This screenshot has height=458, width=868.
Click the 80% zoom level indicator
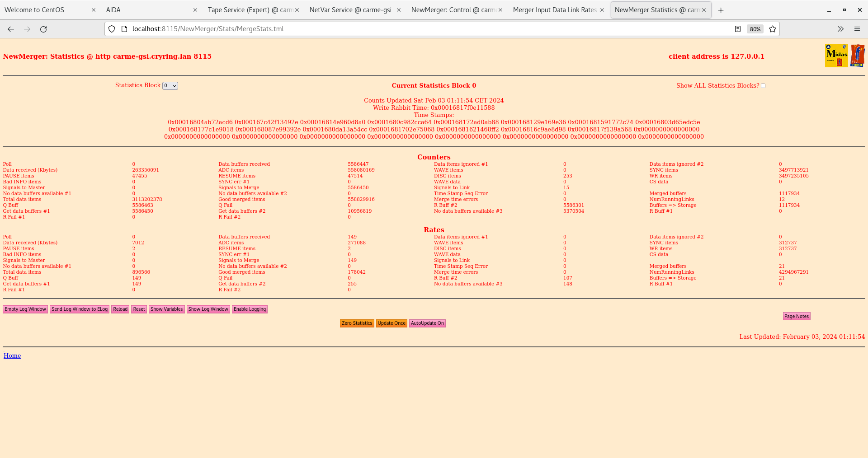(755, 29)
